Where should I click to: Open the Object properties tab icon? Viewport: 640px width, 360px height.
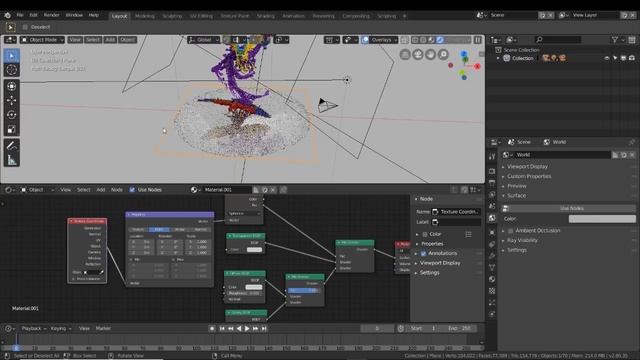coord(492,232)
